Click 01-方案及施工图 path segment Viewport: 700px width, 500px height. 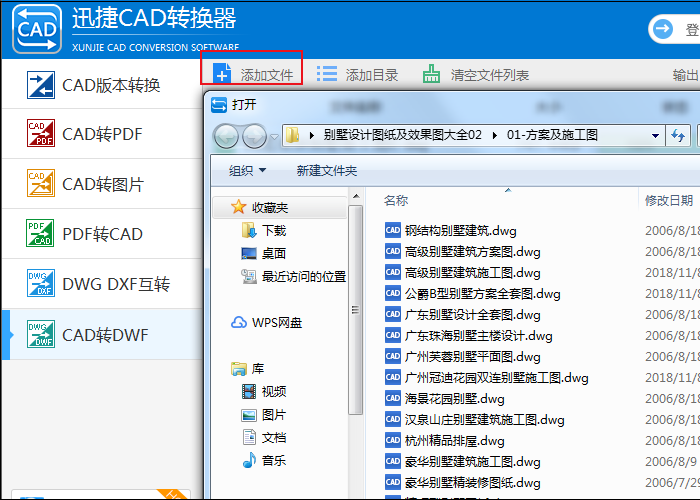[552, 135]
